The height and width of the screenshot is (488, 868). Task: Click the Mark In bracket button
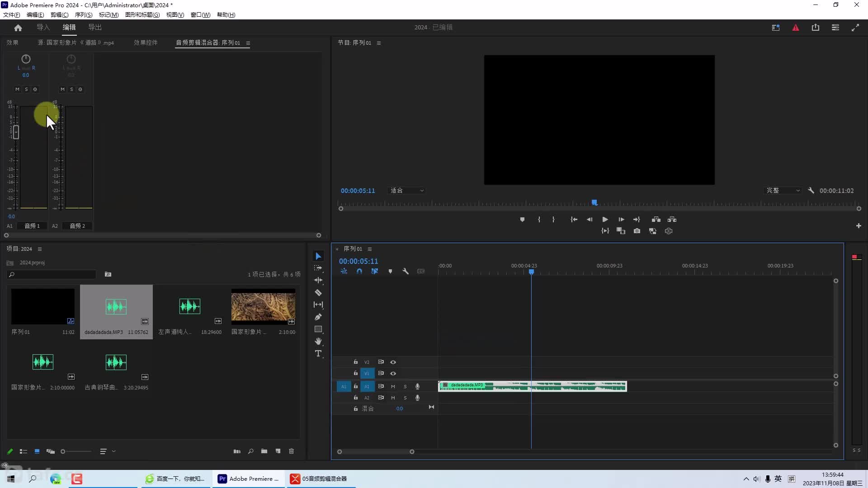coord(539,220)
